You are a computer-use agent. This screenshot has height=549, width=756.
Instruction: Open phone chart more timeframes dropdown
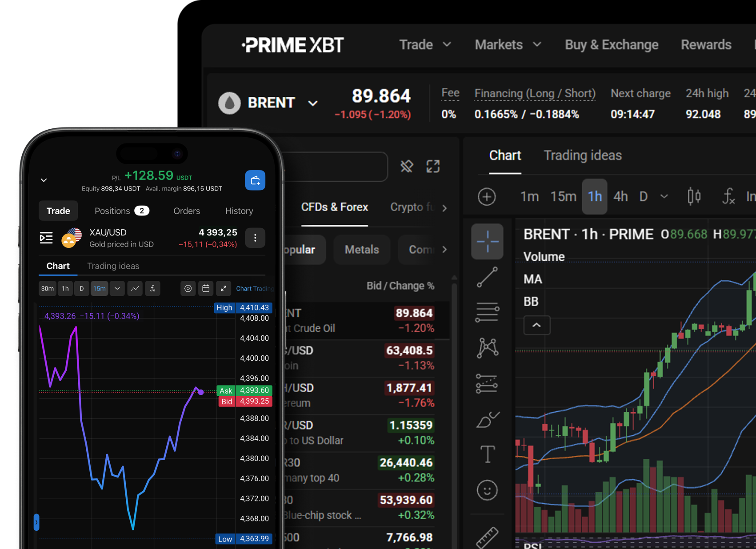pos(117,289)
